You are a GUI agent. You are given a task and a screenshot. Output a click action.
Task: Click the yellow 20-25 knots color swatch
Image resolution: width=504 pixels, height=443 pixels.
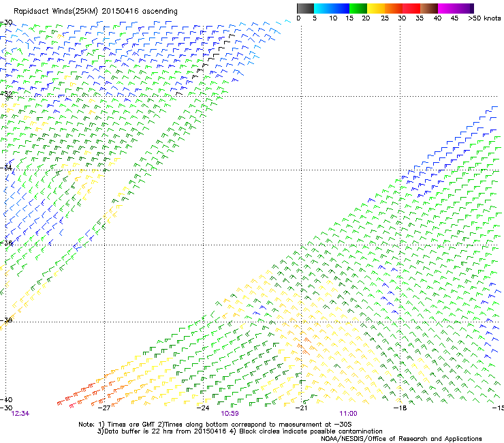coord(376,8)
